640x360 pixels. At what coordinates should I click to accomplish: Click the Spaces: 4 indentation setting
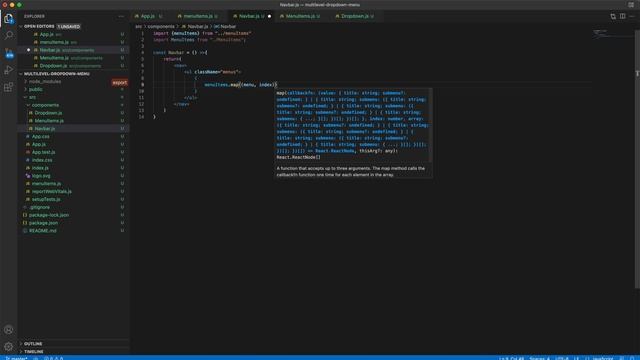[539, 358]
